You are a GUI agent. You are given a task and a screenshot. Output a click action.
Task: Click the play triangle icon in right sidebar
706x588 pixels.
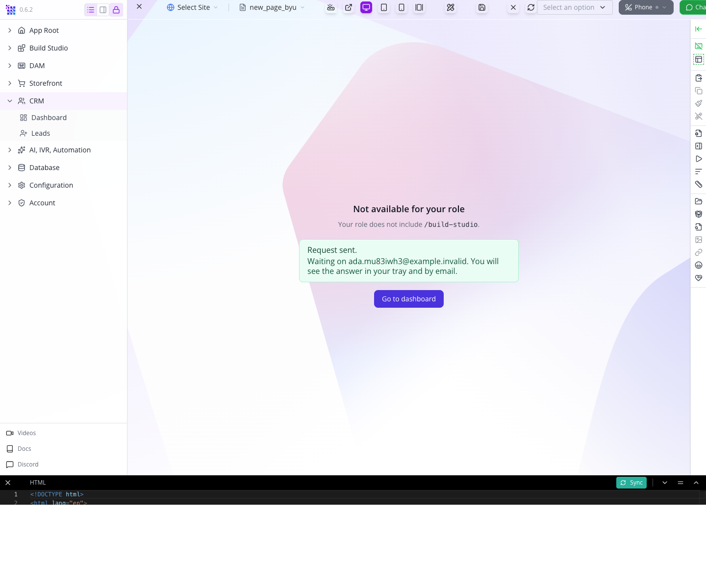[x=699, y=159]
